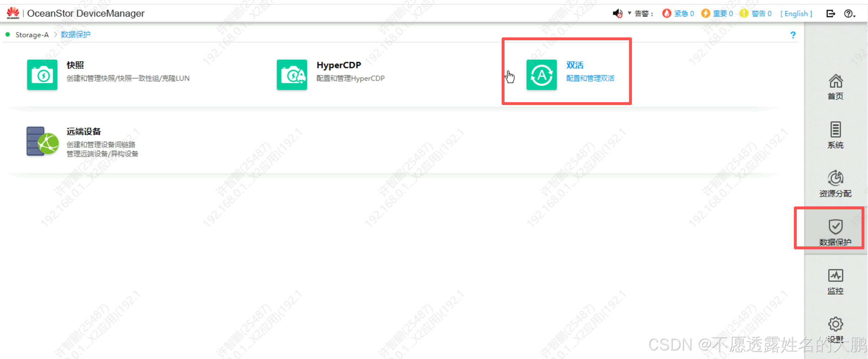Open the help menu in header
The image size is (868, 359).
click(850, 14)
